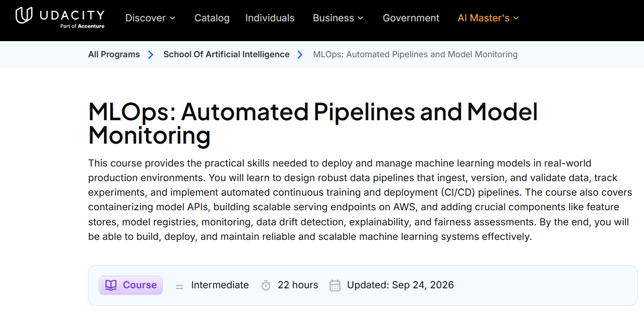
Task: Click the Udacity logo
Action: tap(60, 17)
